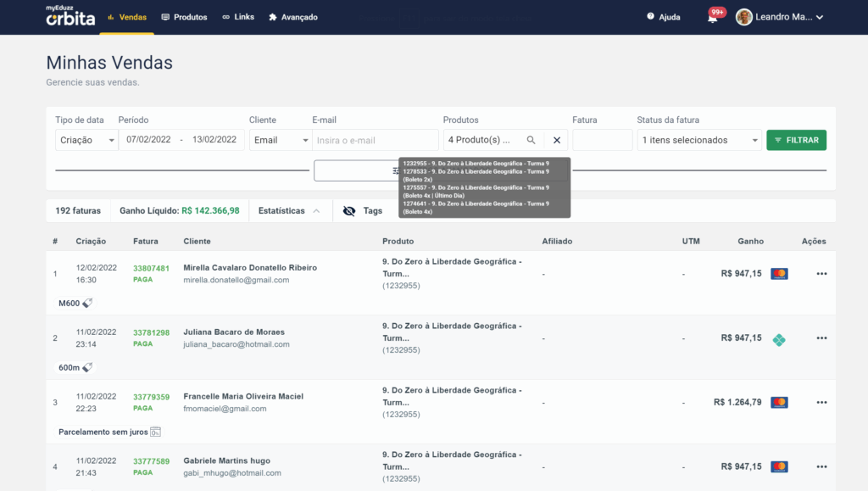Click the end date 13/02/2022
The width and height of the screenshot is (868, 491).
[x=214, y=139]
